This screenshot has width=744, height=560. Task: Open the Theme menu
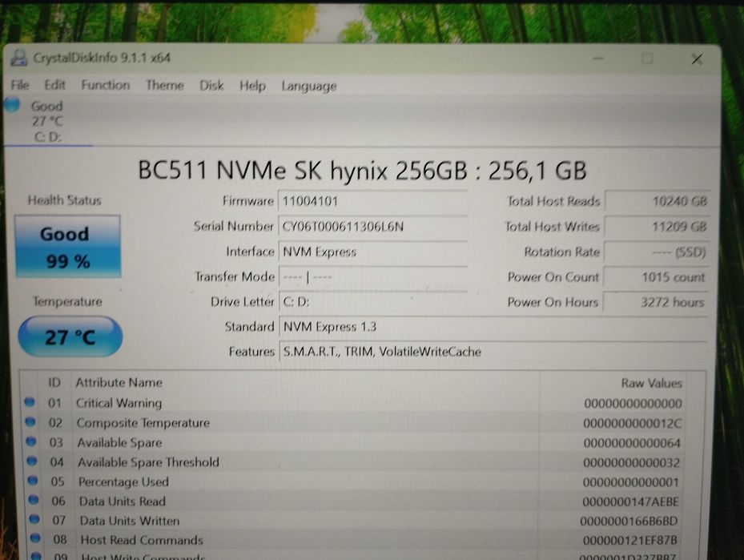(165, 86)
